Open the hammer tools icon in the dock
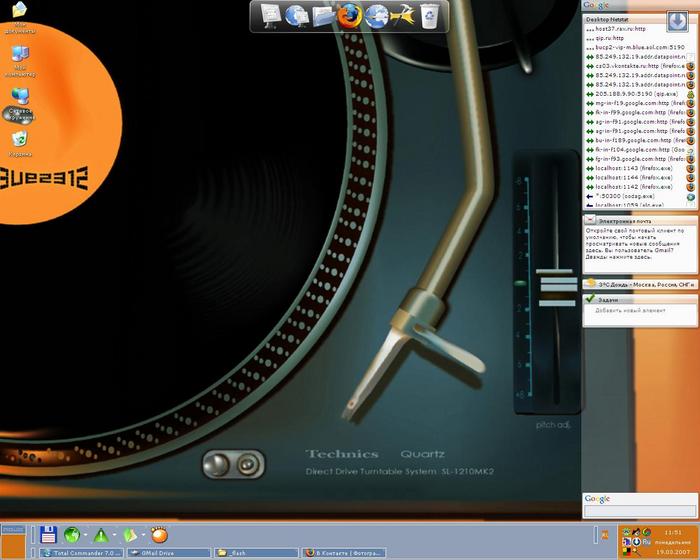 (403, 15)
